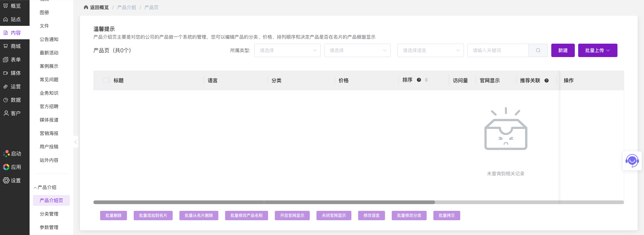Click the 请输入关键词 search field
644x235 pixels.
(x=498, y=50)
